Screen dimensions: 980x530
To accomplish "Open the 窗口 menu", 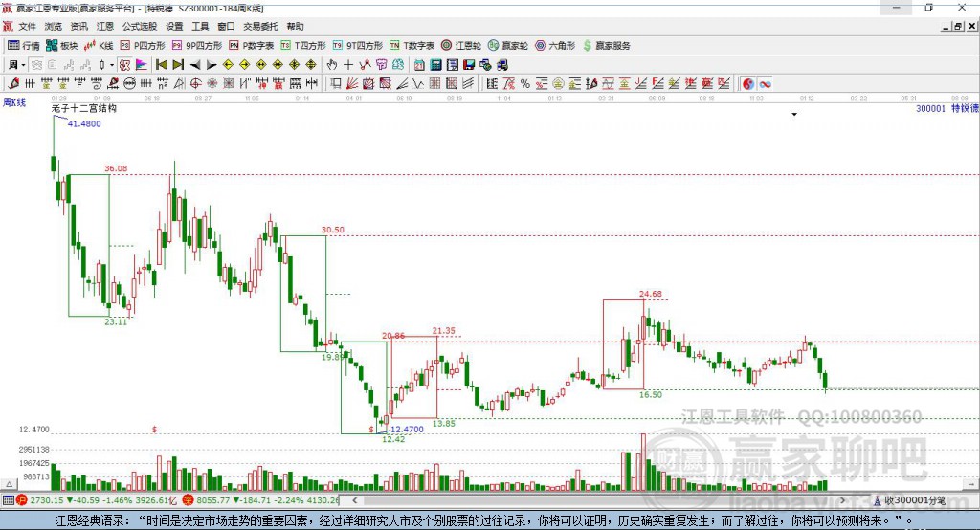I will coord(226,26).
